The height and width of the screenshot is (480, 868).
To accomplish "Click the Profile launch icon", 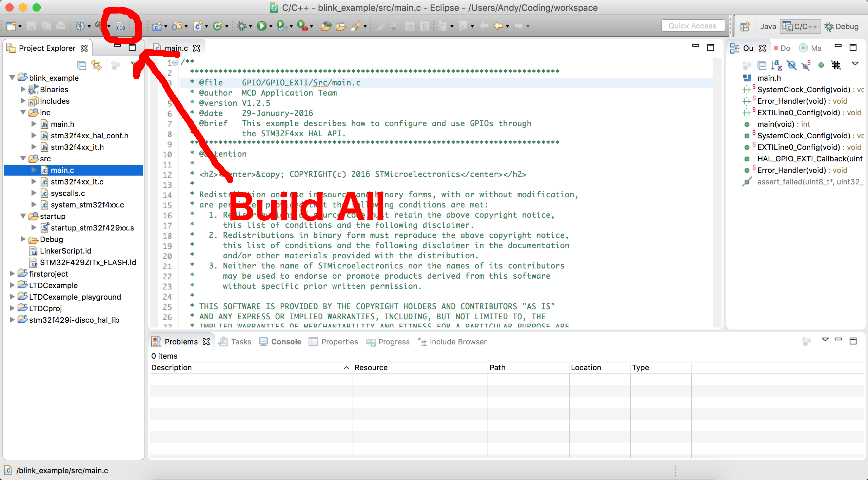I will coord(281,26).
